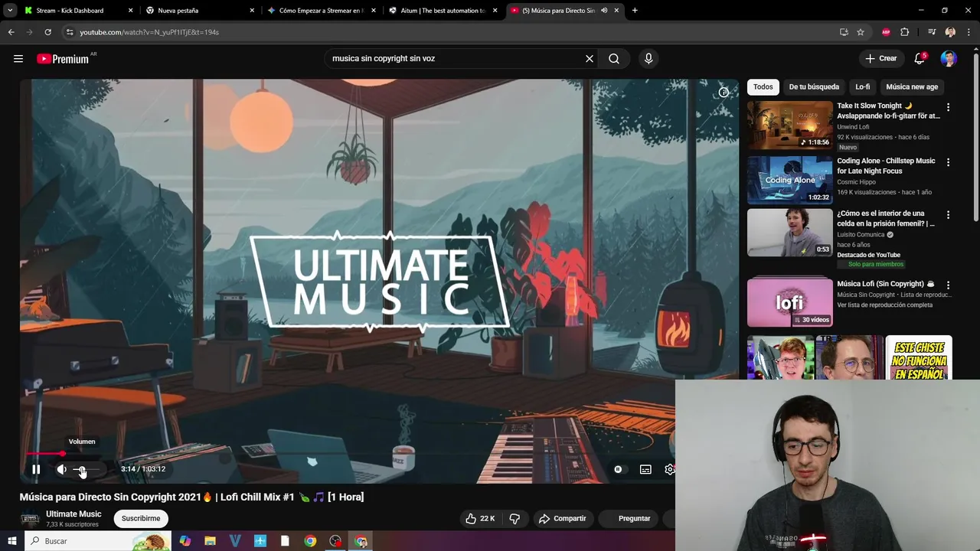Open options for Música Lofi playlist
This screenshot has width=980, height=551.
[948, 285]
